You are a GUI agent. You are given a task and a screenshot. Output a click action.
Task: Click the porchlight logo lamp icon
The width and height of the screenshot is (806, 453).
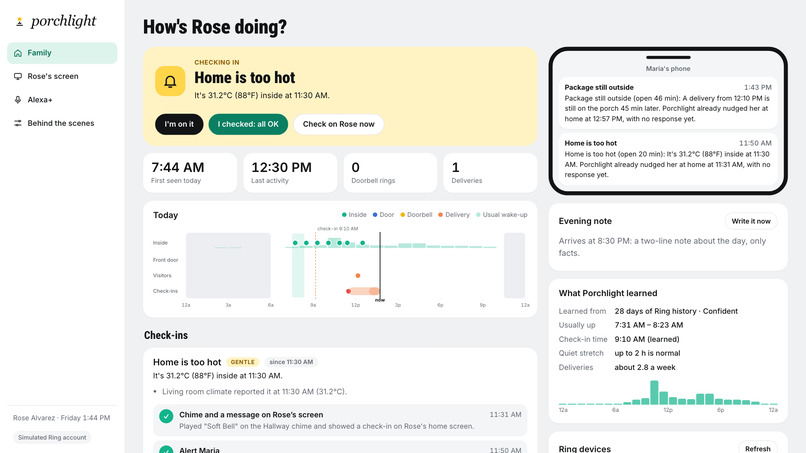[20, 22]
